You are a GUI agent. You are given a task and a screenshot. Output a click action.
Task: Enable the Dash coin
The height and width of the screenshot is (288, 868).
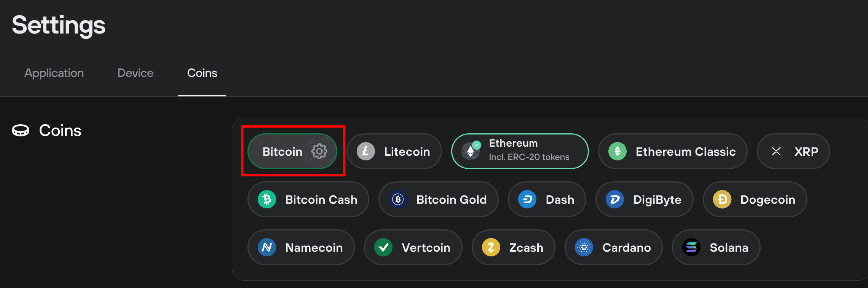pyautogui.click(x=547, y=199)
